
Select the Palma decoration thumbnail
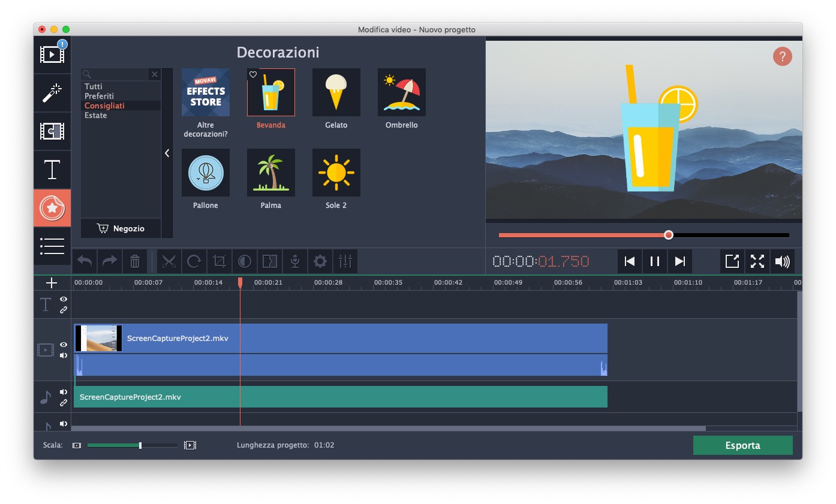tap(271, 173)
